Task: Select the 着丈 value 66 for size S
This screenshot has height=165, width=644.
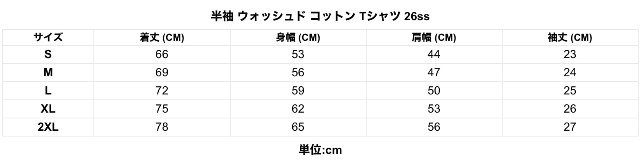Action: (162, 54)
